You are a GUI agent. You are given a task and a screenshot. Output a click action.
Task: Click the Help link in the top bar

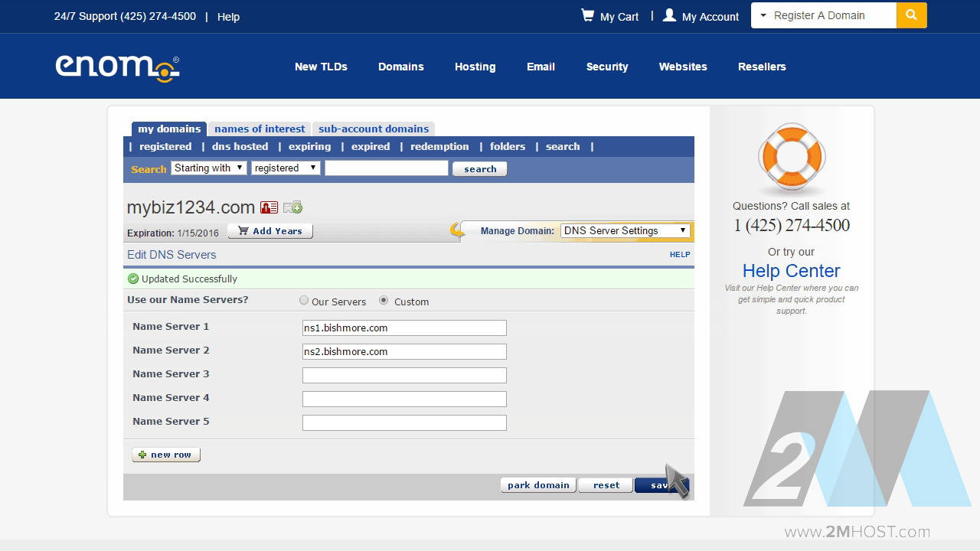(228, 16)
